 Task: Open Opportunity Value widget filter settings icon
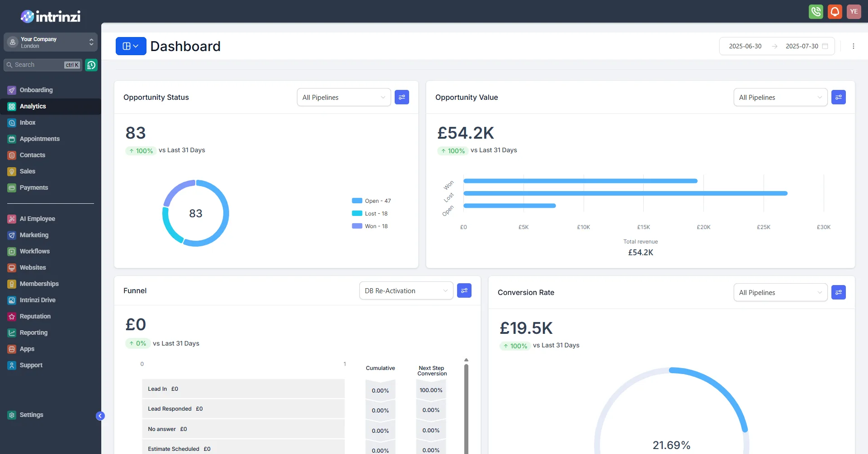[x=839, y=97]
